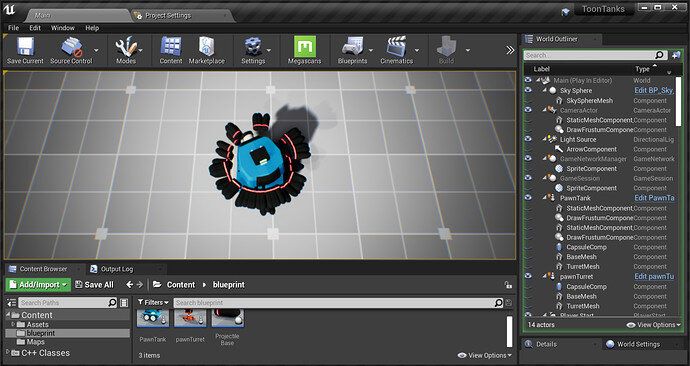Toggle visibility eye for CameraActor
The height and width of the screenshot is (366, 690).
tap(528, 110)
